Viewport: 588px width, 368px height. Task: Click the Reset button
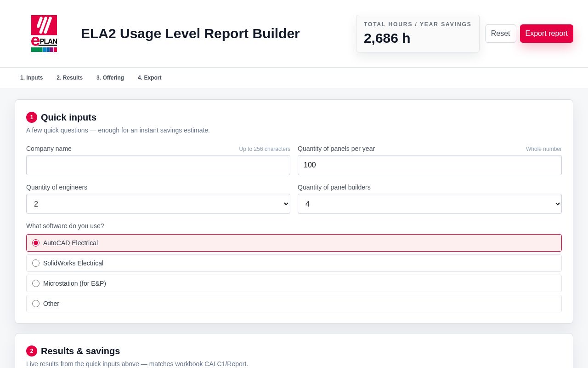500,34
